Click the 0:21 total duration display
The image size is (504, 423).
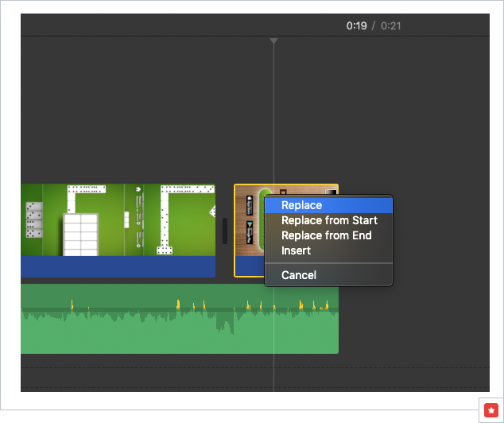point(391,25)
